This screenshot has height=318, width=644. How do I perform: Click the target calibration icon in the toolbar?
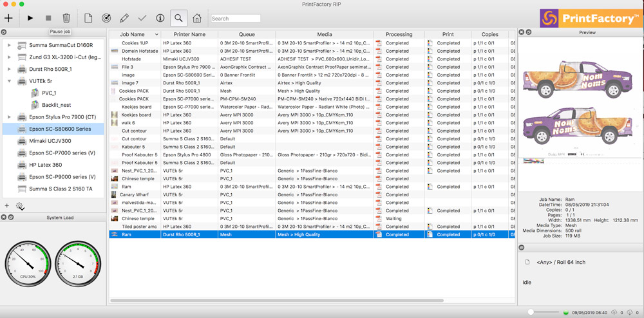point(106,19)
